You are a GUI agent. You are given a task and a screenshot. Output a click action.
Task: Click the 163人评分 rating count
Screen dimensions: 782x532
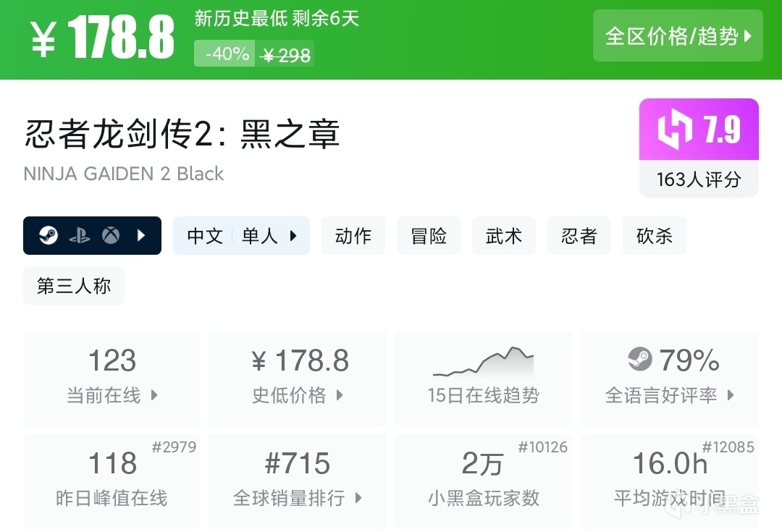699,180
